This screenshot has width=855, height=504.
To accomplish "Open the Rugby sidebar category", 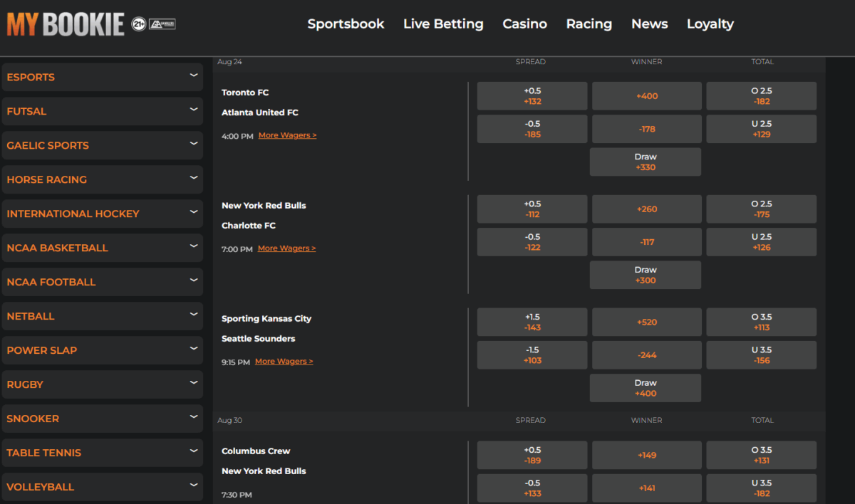I will (x=103, y=384).
